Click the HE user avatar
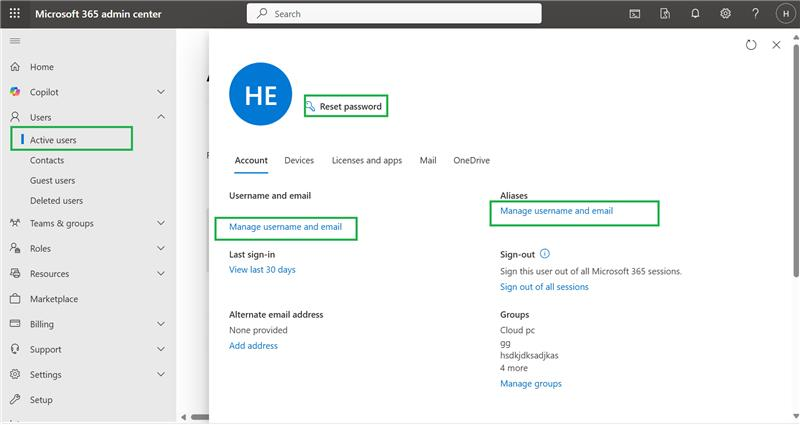The image size is (800, 425). point(261,94)
